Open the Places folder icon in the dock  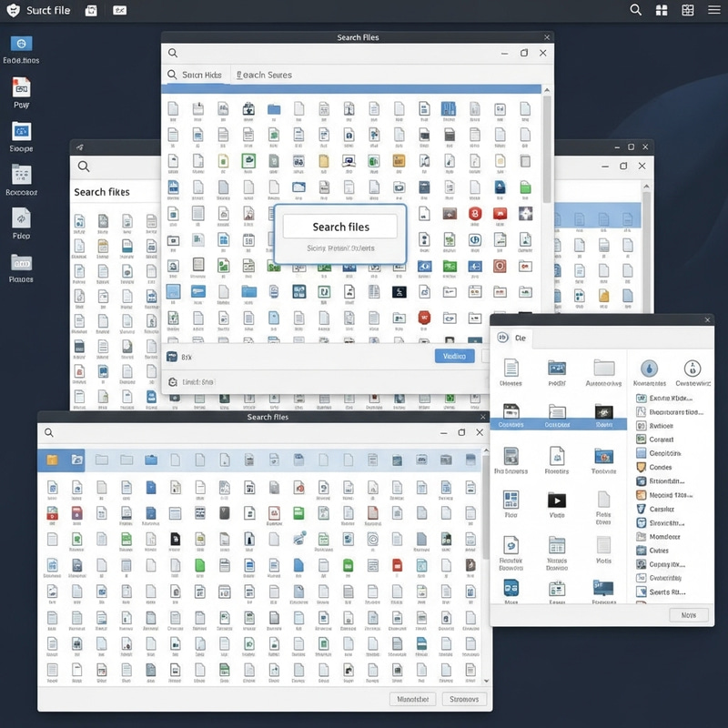(20, 262)
